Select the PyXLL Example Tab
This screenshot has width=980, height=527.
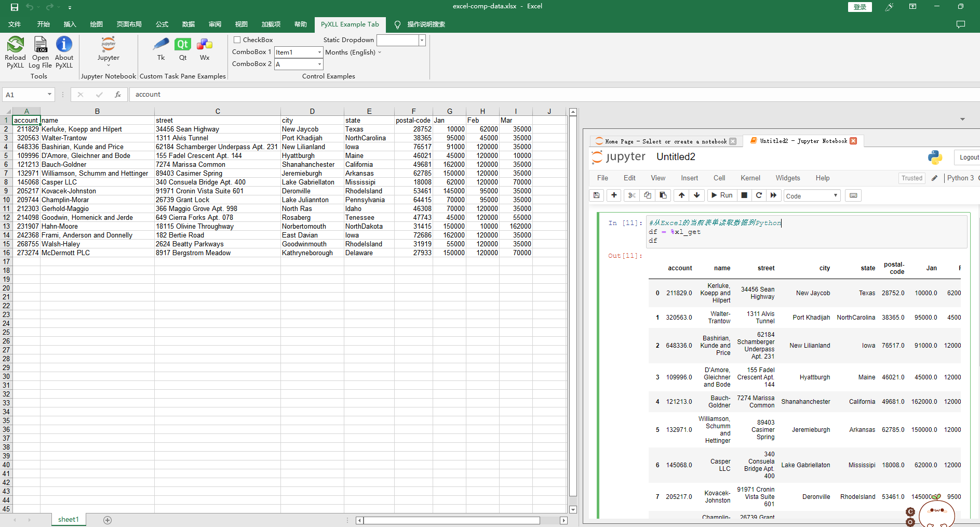tap(350, 24)
